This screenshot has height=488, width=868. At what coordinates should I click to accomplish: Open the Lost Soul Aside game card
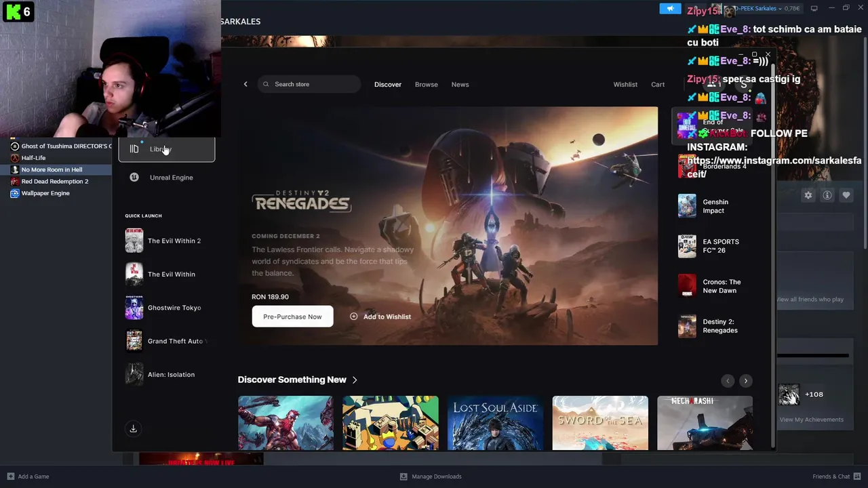click(x=495, y=423)
